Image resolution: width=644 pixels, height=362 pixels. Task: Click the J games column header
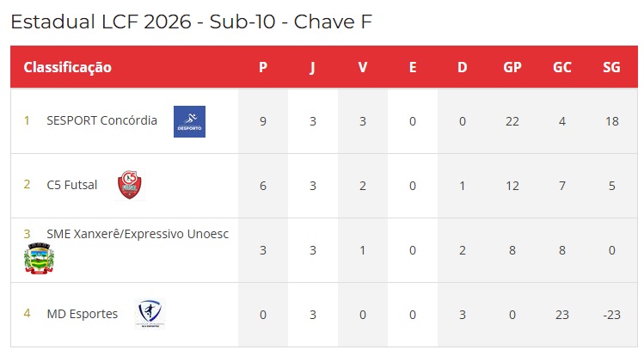(313, 67)
